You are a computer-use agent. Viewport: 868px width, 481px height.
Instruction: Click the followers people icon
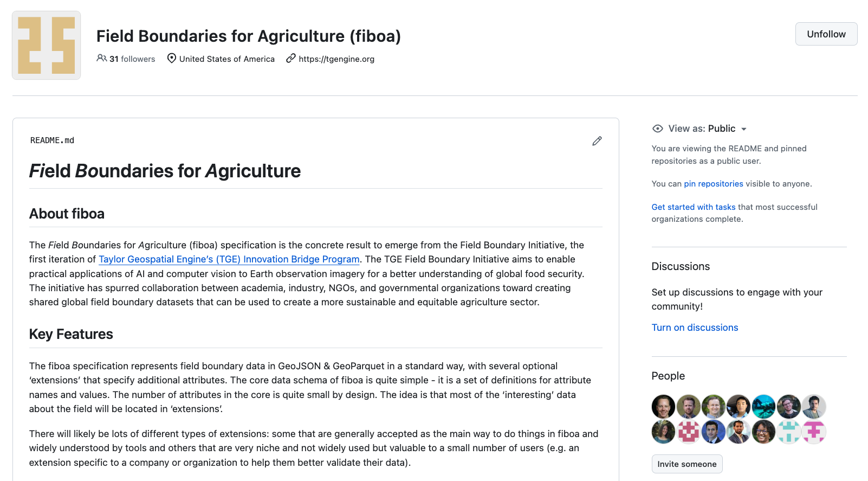pos(101,58)
